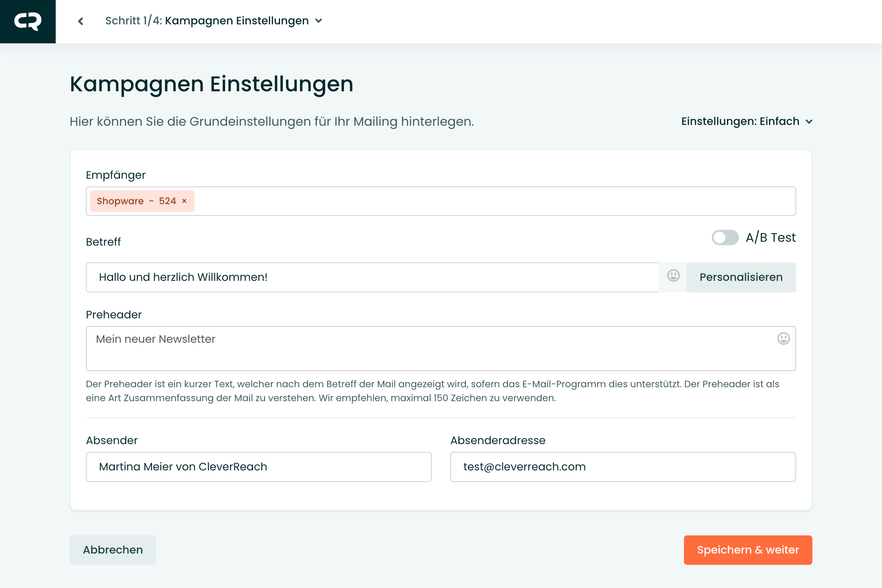Click the A/B Test label

(x=771, y=238)
